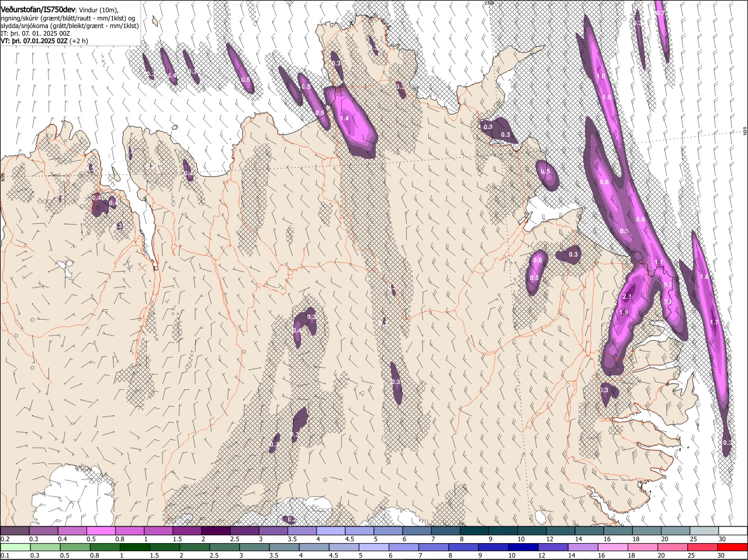The image size is (748, 560).
Task: Click the 'slydda/snjókoma' legend description line
Action: (x=70, y=26)
